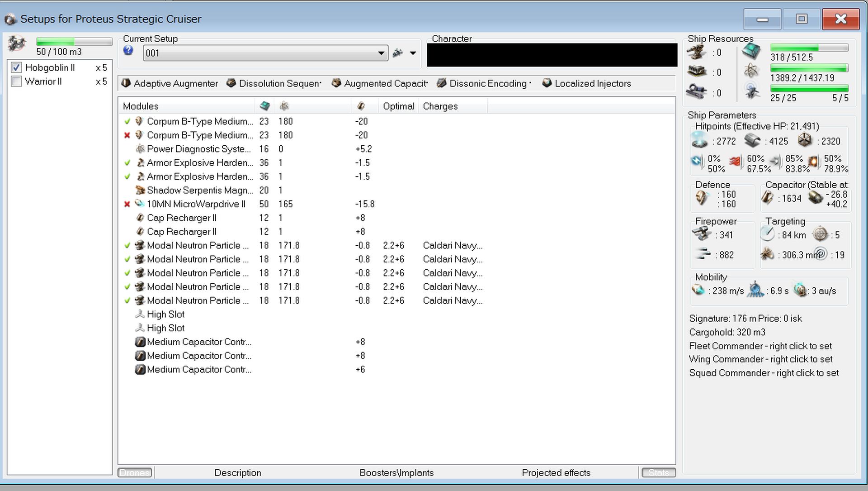The width and height of the screenshot is (868, 491).
Task: Click the Localized Injectors subsystem icon
Action: pyautogui.click(x=547, y=83)
